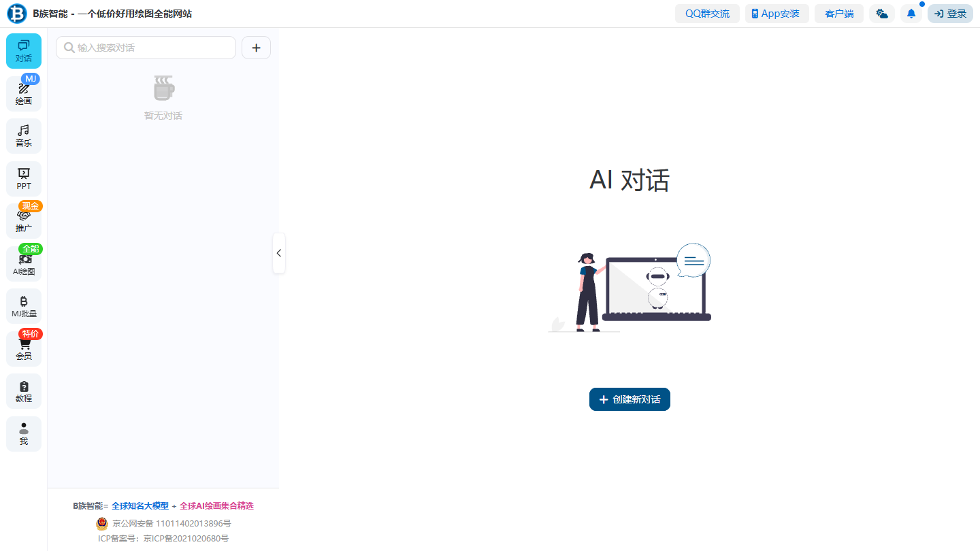Click the QQ群交流 button
This screenshot has height=551, width=980.
click(x=707, y=14)
